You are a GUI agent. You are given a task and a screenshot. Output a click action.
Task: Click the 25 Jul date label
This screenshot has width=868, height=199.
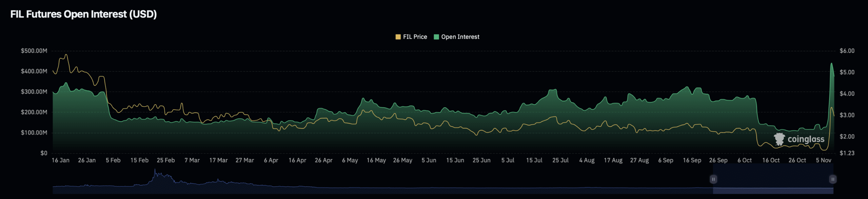coord(560,160)
